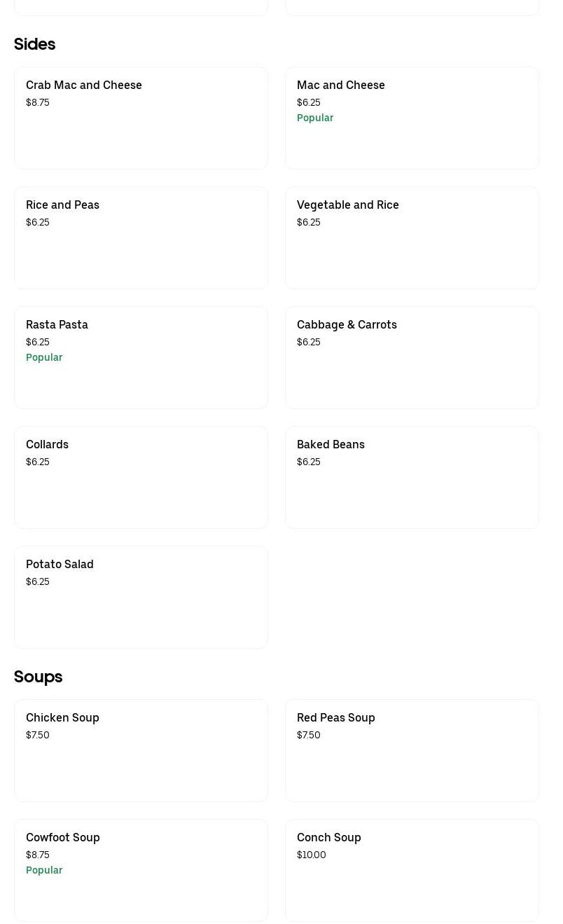Click the Sides section heading

pos(34,44)
